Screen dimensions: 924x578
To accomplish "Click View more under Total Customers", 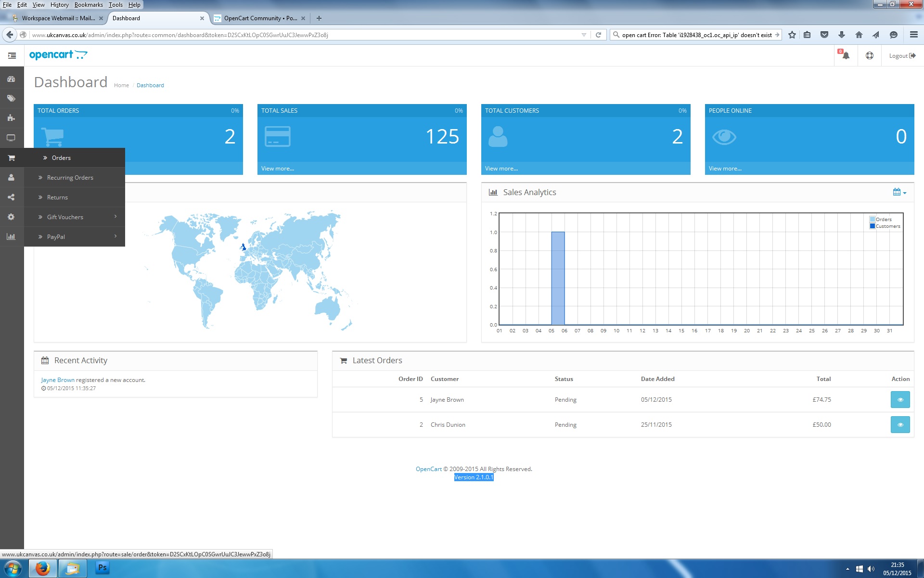I will (x=501, y=169).
